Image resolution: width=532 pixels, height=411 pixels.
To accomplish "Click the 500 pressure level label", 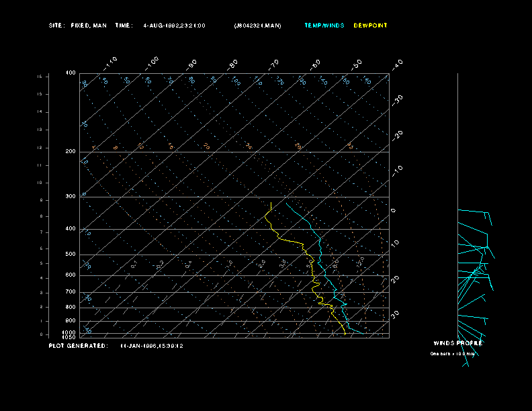I will [x=71, y=254].
